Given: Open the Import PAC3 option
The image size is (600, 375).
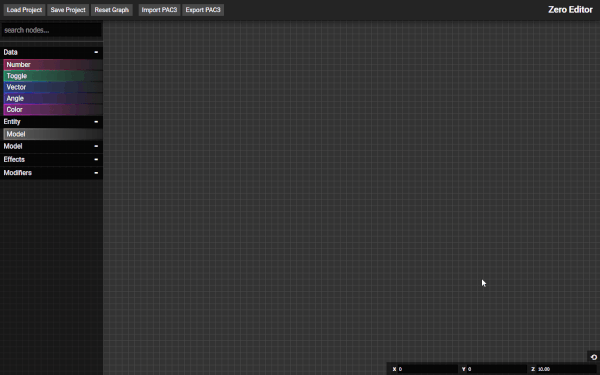Looking at the screenshot, I should pos(159,10).
